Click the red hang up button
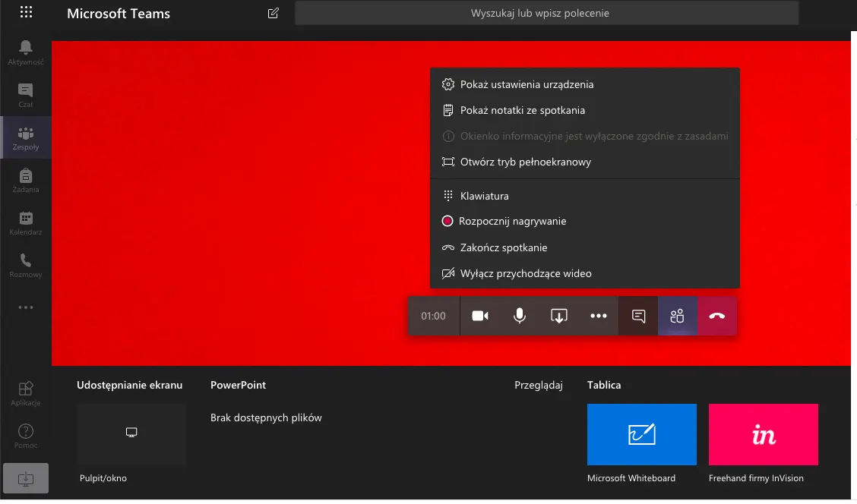 pyautogui.click(x=716, y=316)
